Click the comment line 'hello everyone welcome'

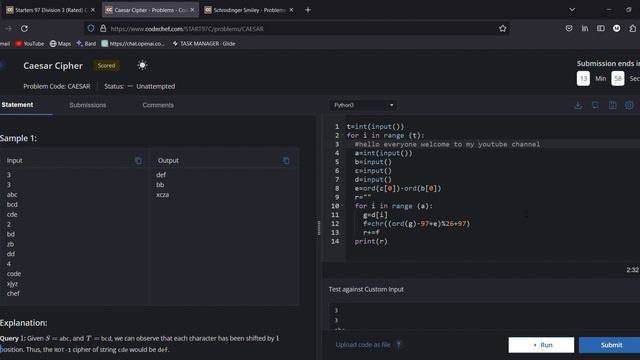[x=447, y=144]
